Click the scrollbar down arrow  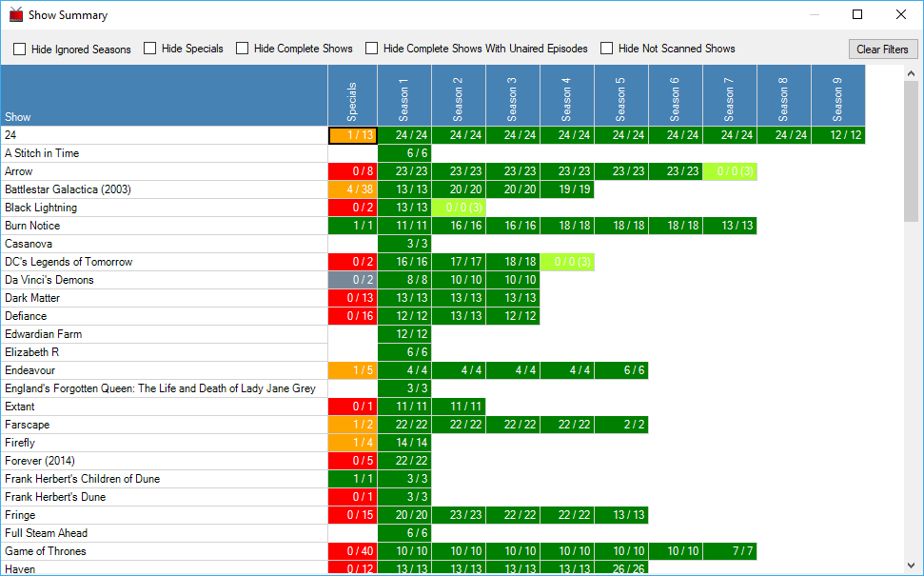click(911, 565)
